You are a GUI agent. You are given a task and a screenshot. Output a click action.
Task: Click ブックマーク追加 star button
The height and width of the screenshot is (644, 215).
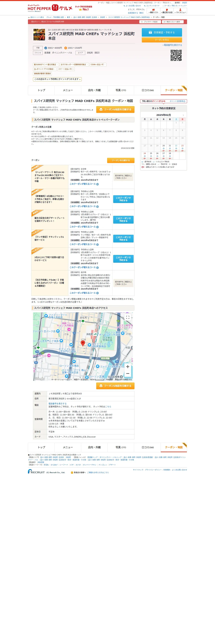150,22
